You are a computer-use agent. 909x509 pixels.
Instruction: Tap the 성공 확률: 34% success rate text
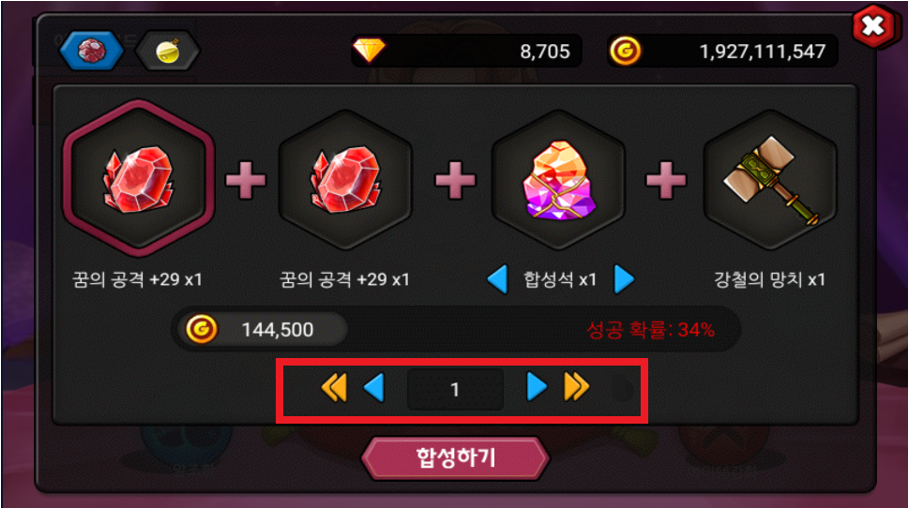pyautogui.click(x=650, y=330)
